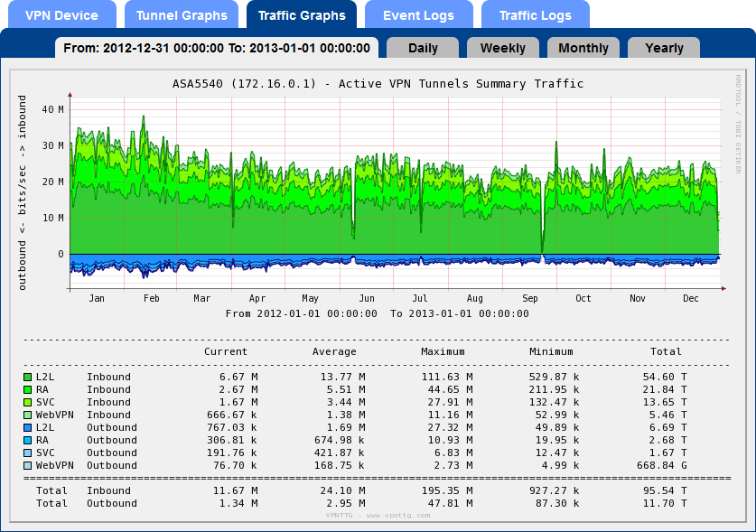Switch to the Monthly view
This screenshot has width=756, height=532.
click(583, 48)
